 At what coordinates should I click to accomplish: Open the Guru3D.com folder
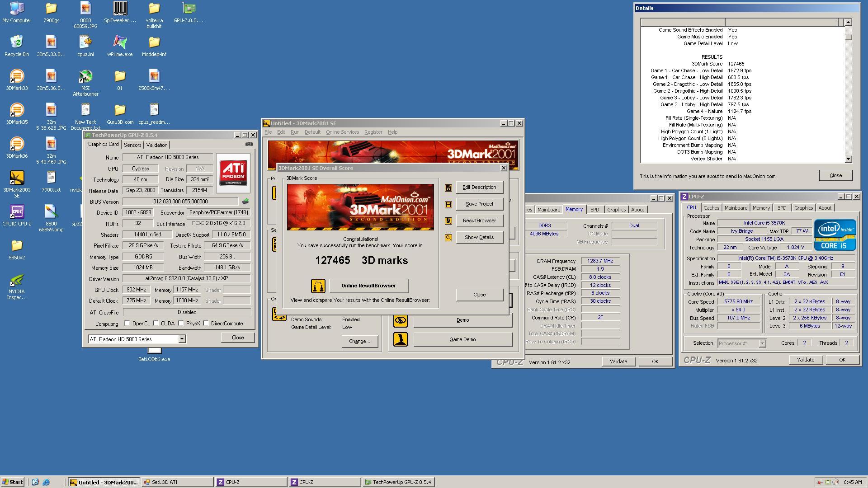pos(120,113)
